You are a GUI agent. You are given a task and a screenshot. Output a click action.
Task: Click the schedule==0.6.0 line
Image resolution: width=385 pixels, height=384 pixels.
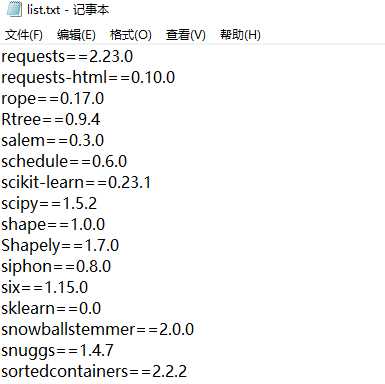(64, 161)
